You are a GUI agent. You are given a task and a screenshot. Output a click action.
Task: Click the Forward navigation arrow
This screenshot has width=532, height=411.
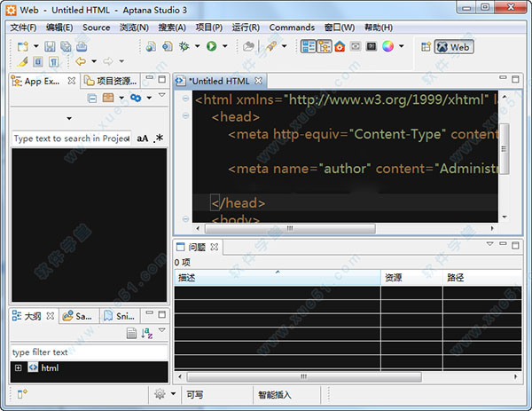pos(108,61)
